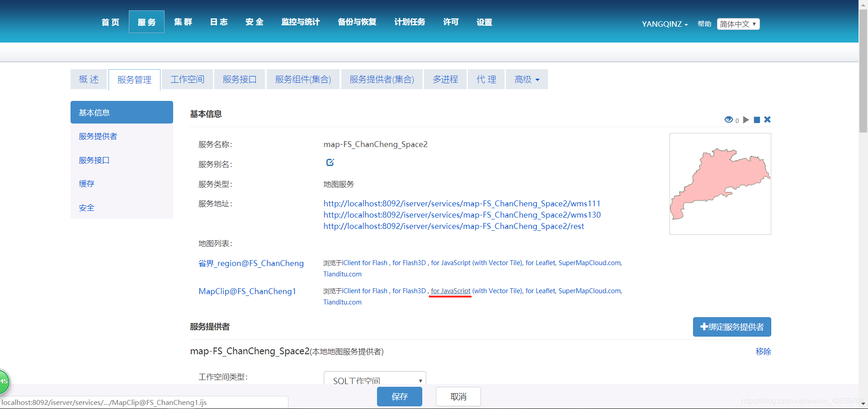Screen dimensions: 868x409
Task: Open the 日志 nav item
Action: pyautogui.click(x=219, y=22)
